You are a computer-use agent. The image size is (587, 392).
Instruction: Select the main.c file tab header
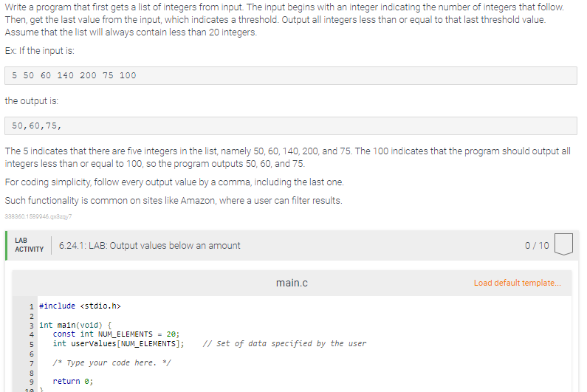click(x=292, y=283)
